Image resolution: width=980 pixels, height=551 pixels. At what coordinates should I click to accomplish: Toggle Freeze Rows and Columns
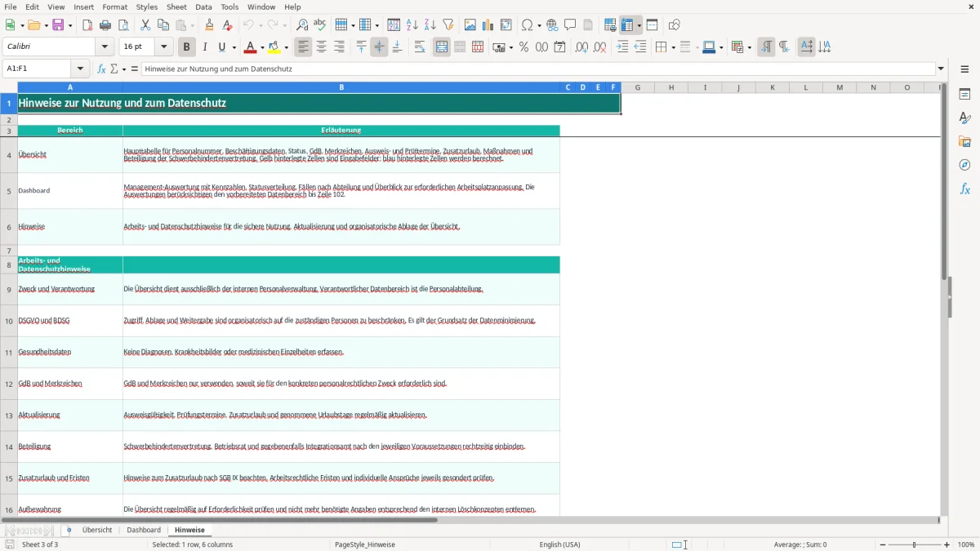[628, 25]
